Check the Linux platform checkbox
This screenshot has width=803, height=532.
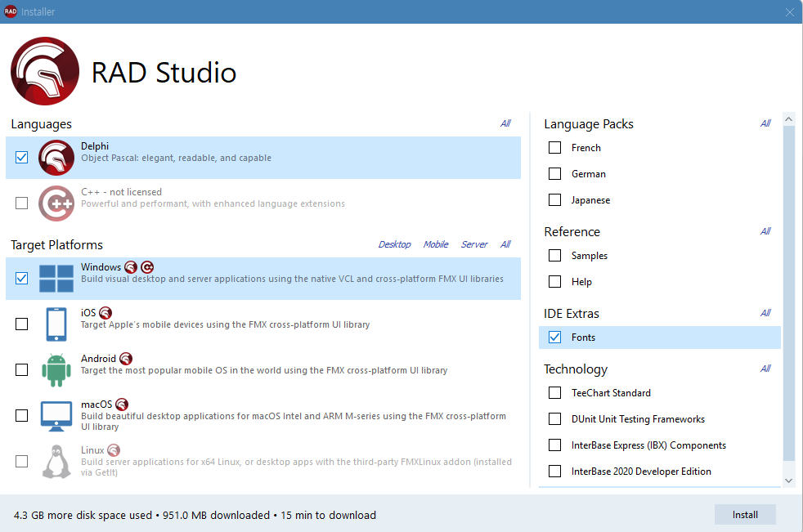click(21, 462)
